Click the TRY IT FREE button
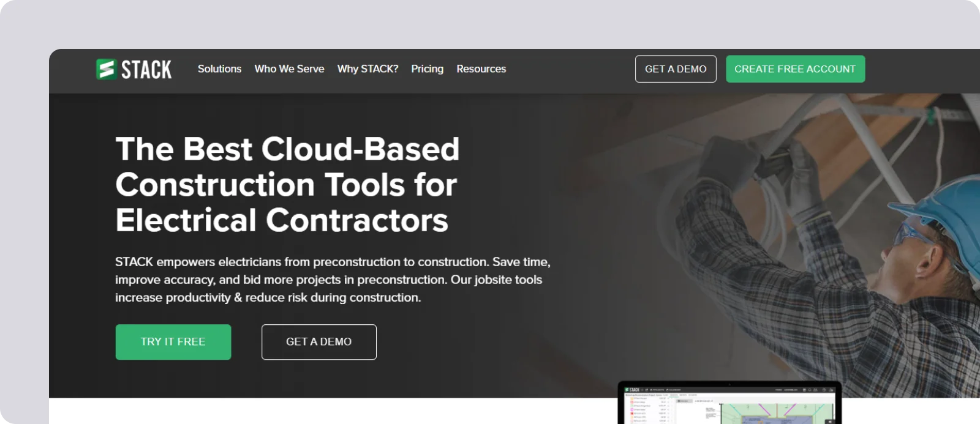 point(173,342)
